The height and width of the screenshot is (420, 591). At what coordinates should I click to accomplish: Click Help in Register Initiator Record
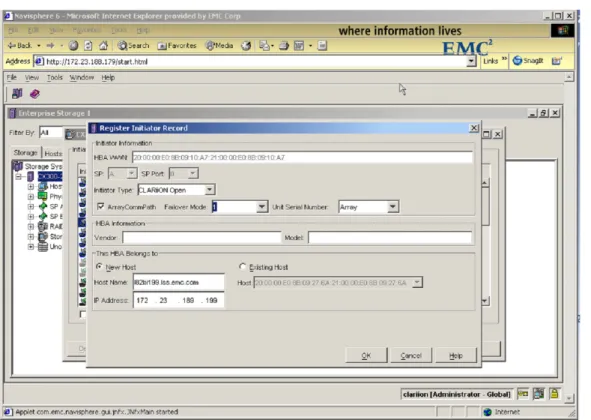click(456, 356)
